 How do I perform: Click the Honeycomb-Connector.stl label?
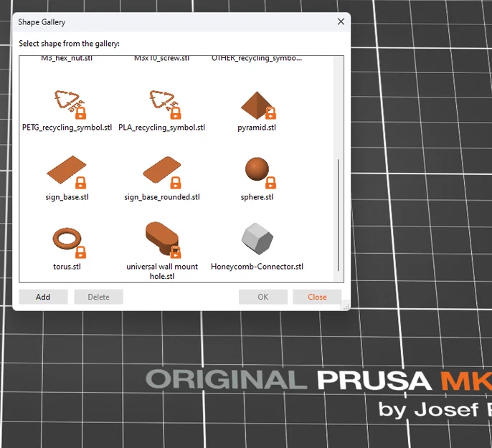coord(257,267)
